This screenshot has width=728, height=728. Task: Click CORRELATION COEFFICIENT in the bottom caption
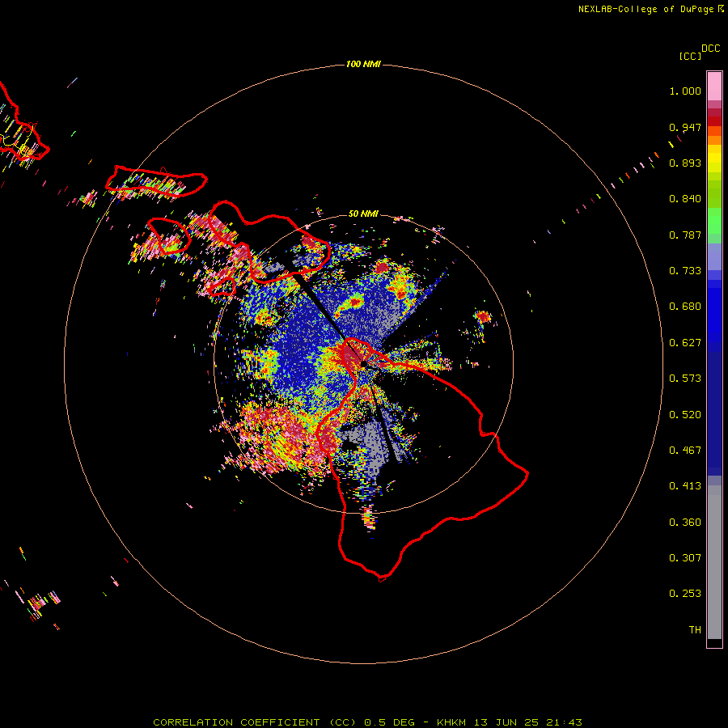pyautogui.click(x=236, y=722)
